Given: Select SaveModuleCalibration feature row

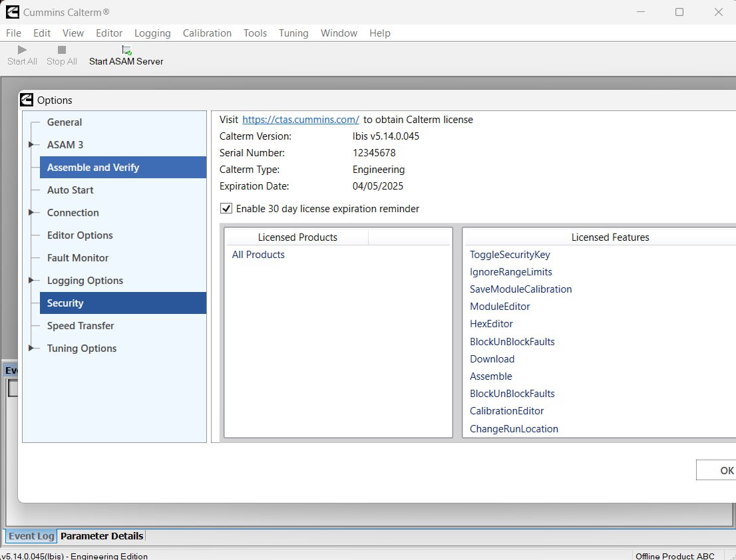Looking at the screenshot, I should 520,289.
